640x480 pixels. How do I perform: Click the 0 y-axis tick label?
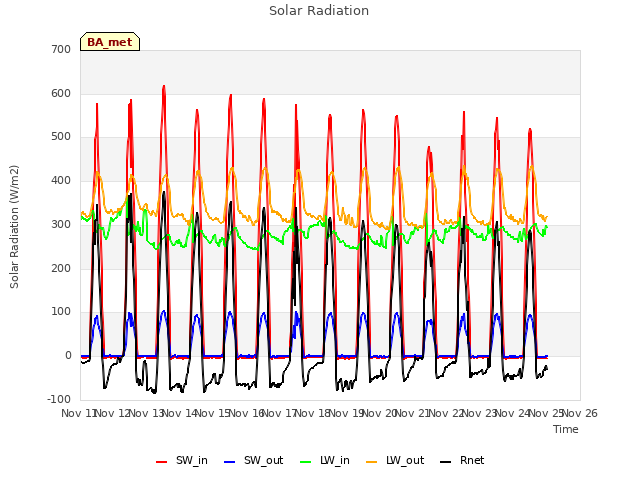point(68,356)
